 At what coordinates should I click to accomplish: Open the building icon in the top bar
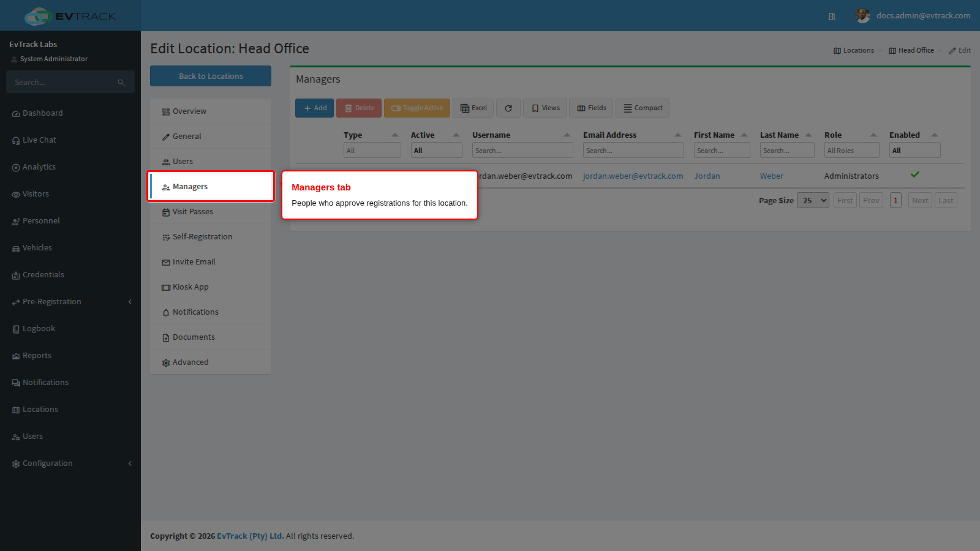click(x=832, y=17)
